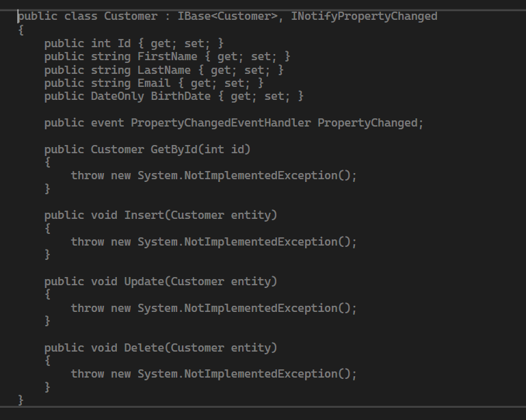Click the LastName property name
The image size is (526, 420).
point(164,70)
